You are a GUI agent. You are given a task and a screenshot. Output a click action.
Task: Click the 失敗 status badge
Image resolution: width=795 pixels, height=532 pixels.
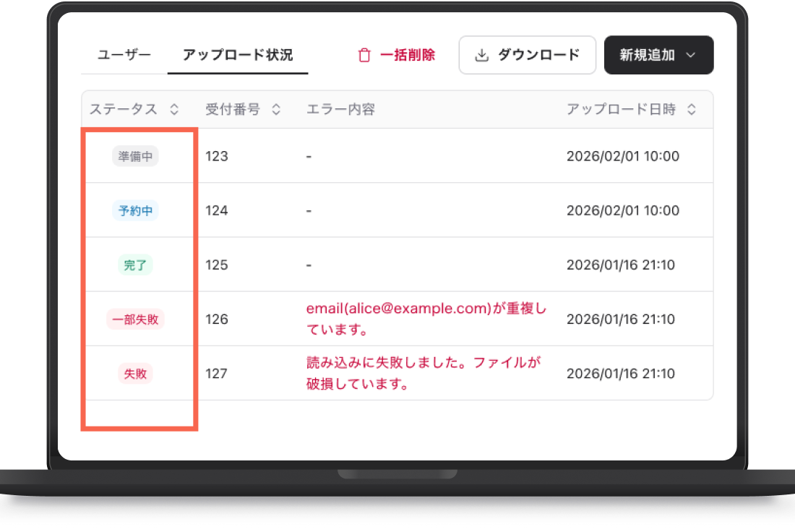tap(135, 374)
